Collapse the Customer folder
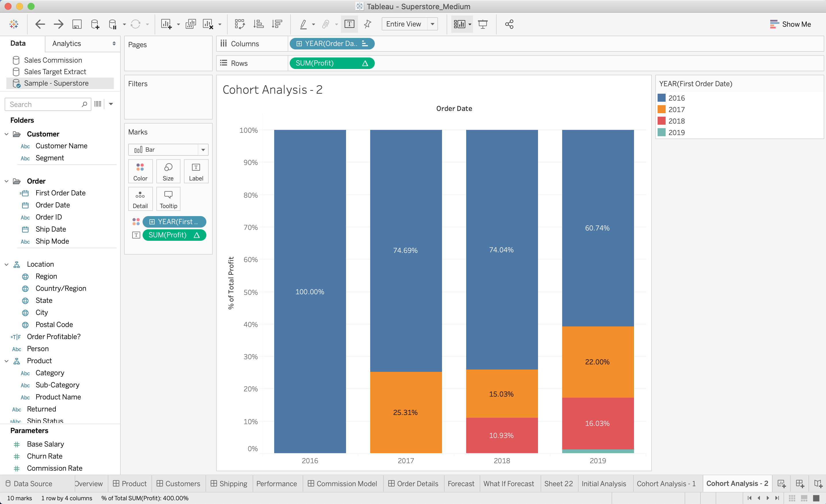 (7, 134)
